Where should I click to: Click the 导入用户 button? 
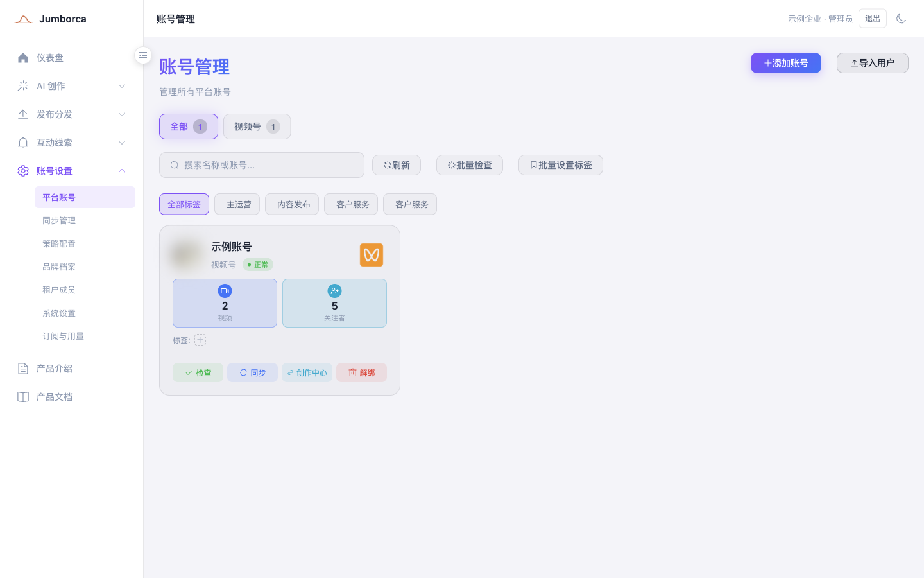pos(873,63)
